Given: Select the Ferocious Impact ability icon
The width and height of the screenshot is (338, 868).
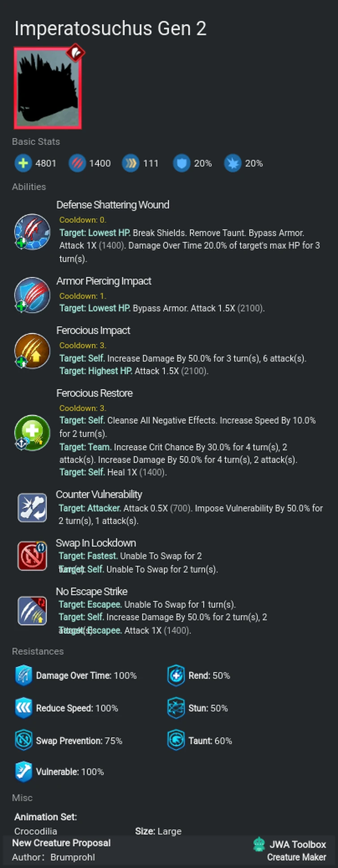Looking at the screenshot, I should 32,351.
